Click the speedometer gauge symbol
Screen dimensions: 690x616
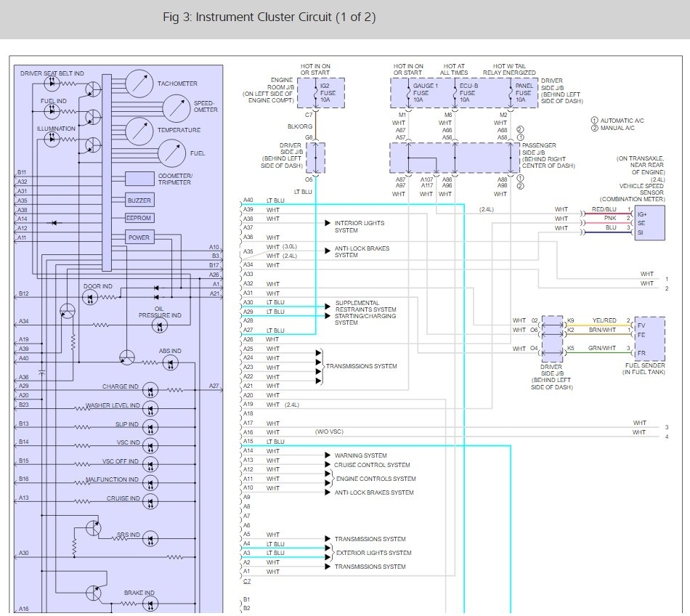click(x=176, y=108)
